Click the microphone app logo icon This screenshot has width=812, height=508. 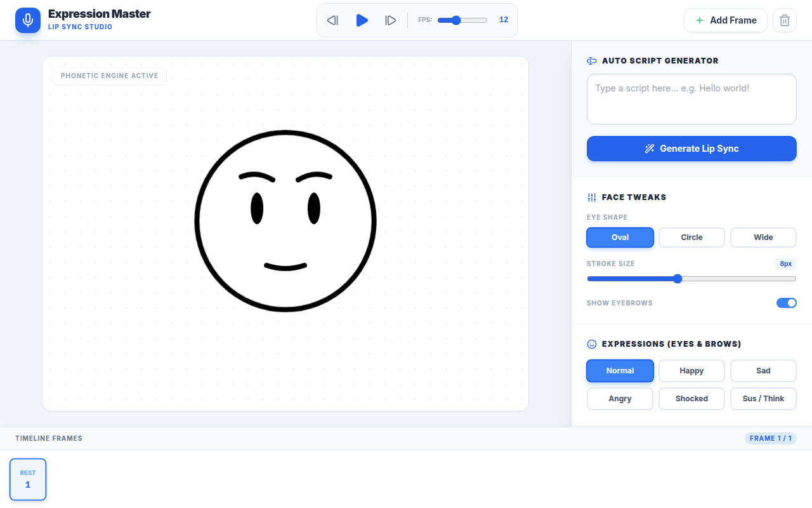point(28,20)
